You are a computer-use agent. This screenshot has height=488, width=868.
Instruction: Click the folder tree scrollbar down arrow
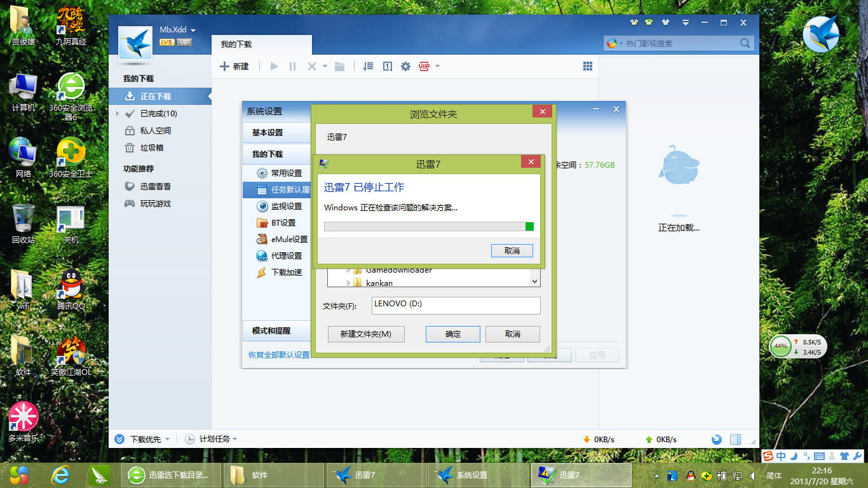click(x=535, y=281)
